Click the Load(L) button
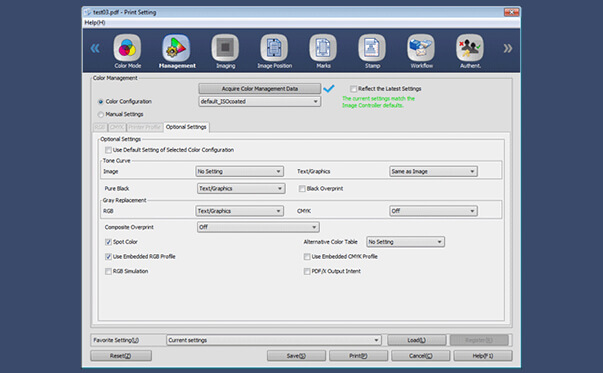This screenshot has width=603, height=373. click(416, 340)
